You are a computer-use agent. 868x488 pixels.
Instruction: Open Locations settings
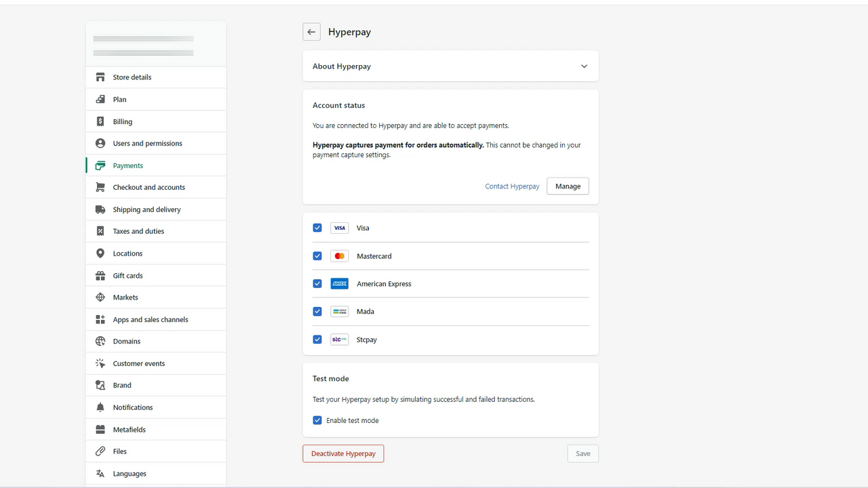(x=156, y=253)
